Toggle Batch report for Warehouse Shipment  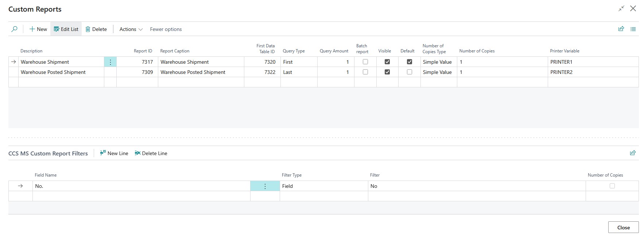click(365, 62)
